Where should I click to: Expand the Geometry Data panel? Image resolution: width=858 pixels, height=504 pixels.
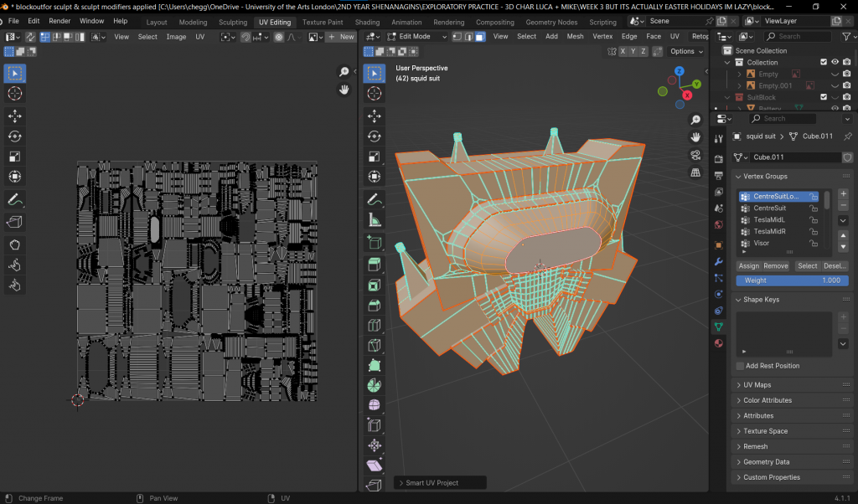point(738,462)
